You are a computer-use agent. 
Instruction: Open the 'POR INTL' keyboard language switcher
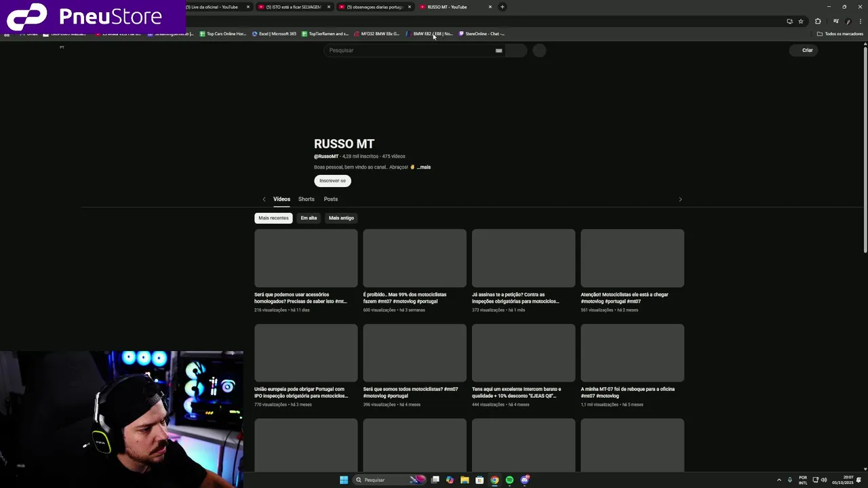pyautogui.click(x=803, y=480)
